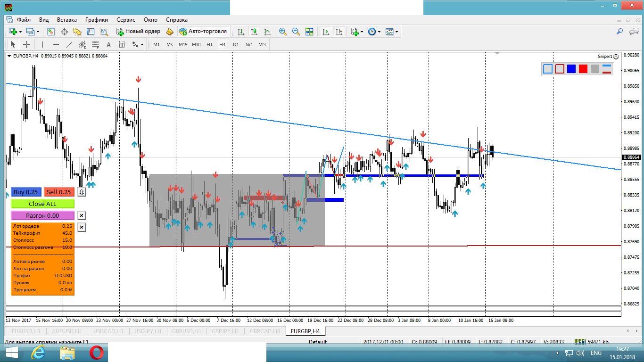Switch chart to candlestick display mode

pyautogui.click(x=254, y=32)
